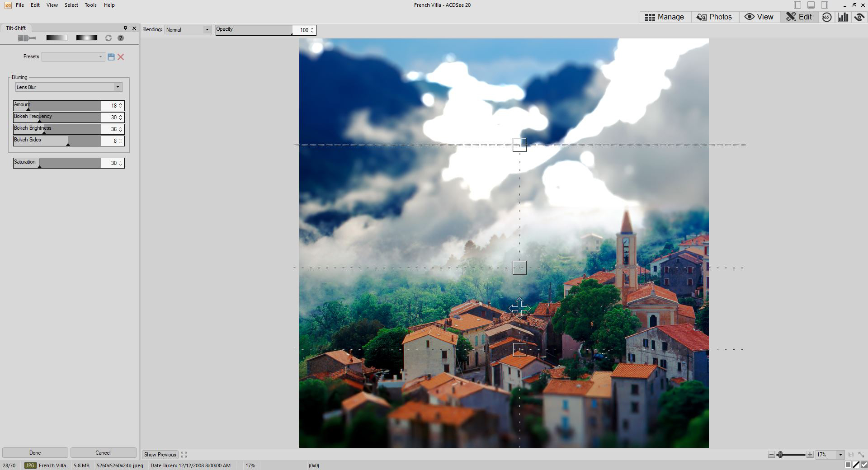This screenshot has width=868, height=470.
Task: Click the zoom out minus button
Action: 771,455
